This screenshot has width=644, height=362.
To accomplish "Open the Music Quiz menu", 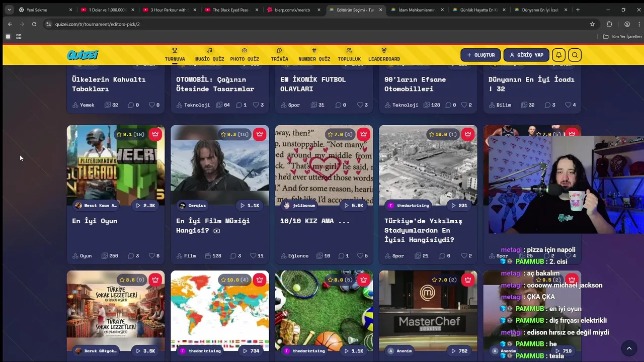I will (x=210, y=55).
